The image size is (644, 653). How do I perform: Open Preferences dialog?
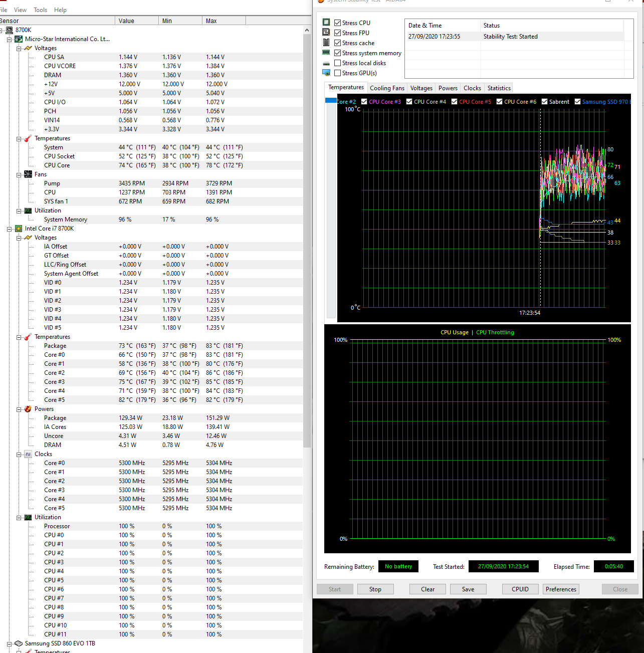coord(561,589)
